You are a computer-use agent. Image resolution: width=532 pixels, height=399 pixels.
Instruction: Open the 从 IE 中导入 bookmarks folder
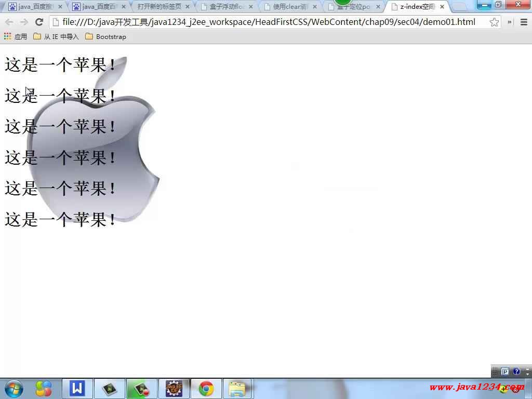coord(56,36)
